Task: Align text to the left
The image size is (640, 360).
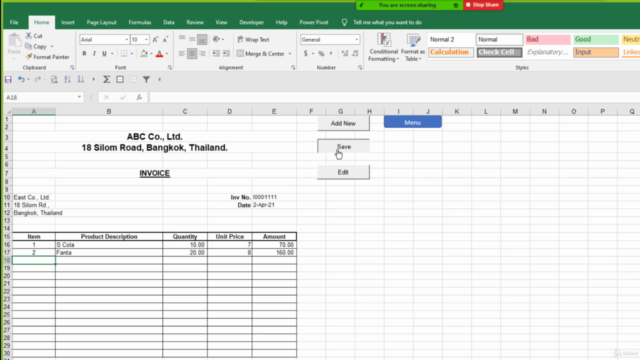Action: (182, 53)
